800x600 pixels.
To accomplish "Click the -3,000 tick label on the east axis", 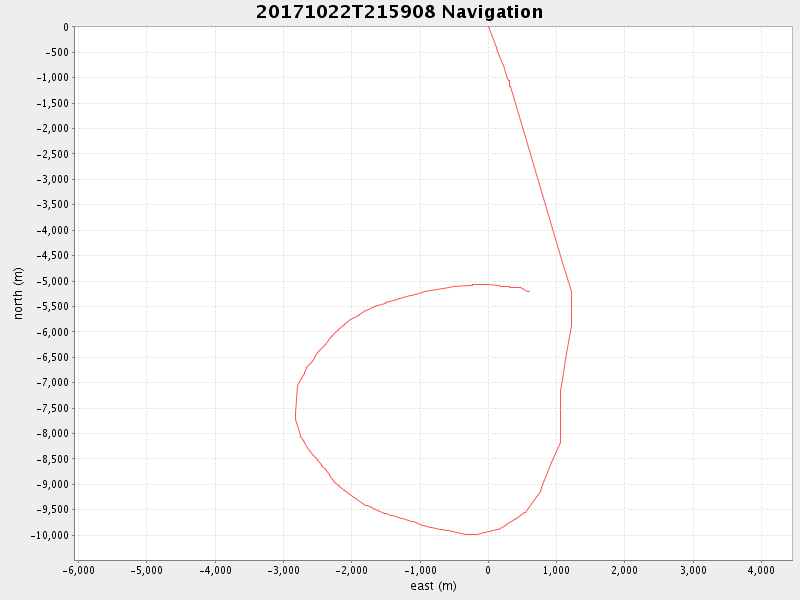I will coord(283,570).
